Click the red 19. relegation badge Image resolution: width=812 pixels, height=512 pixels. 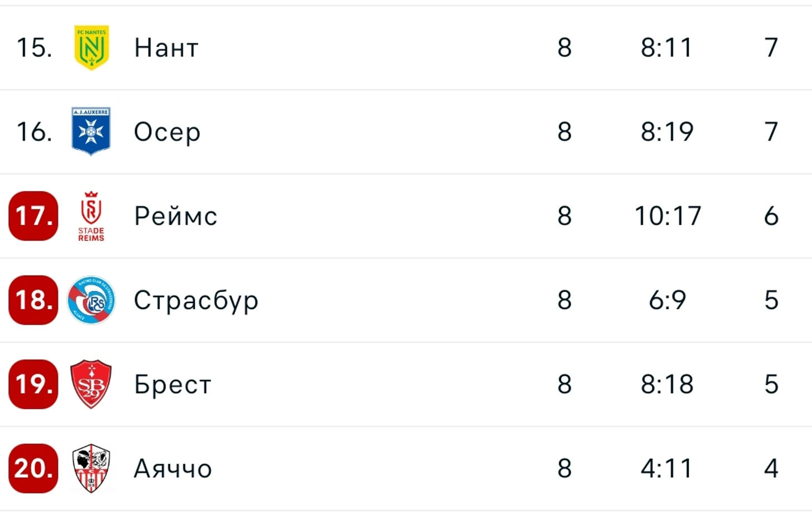(33, 384)
